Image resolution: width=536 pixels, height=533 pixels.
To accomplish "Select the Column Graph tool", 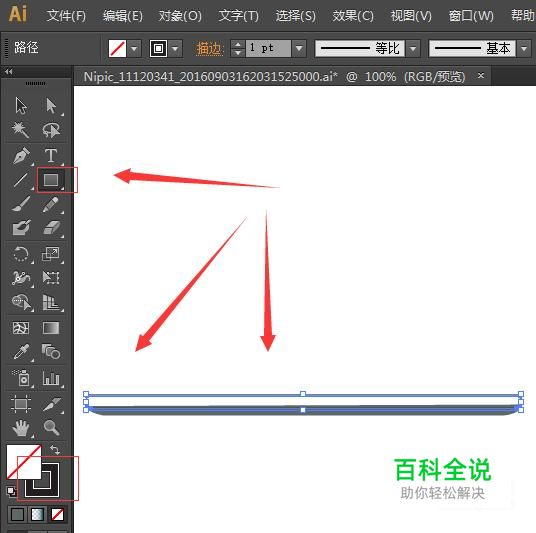I will click(x=51, y=378).
